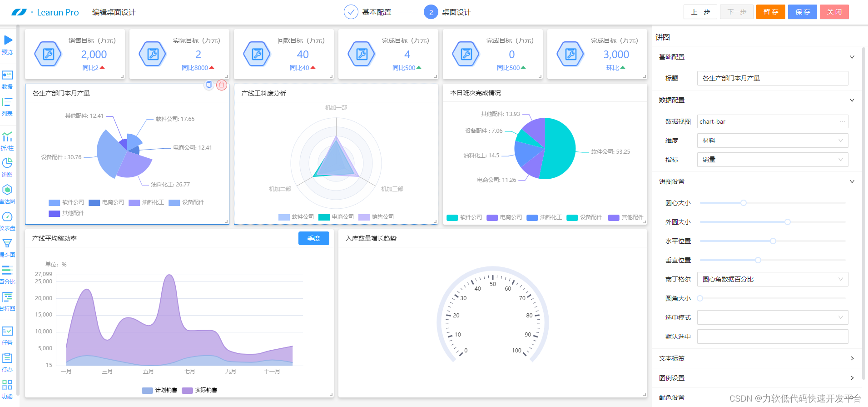Select the 漏斗图 funnel chart icon
The image size is (868, 407).
7,243
